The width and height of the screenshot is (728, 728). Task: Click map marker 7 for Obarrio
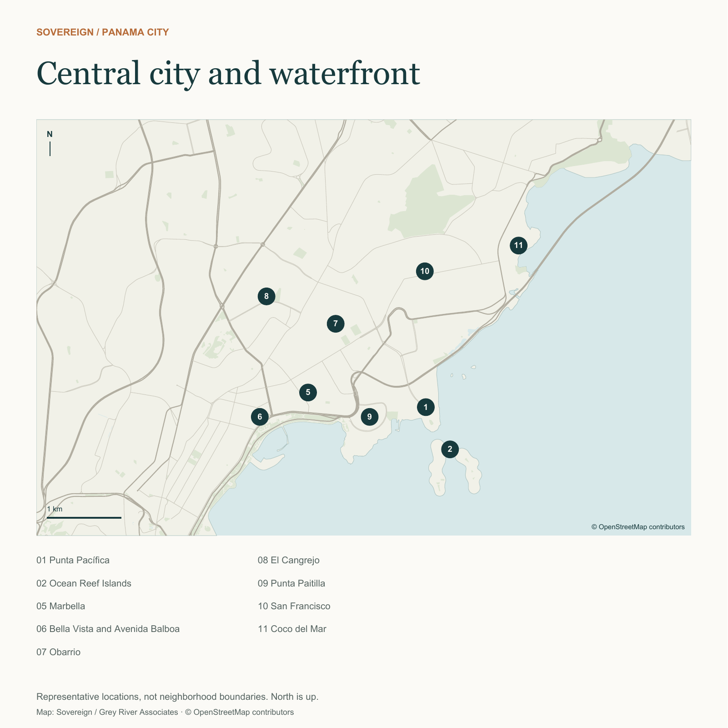click(x=336, y=324)
